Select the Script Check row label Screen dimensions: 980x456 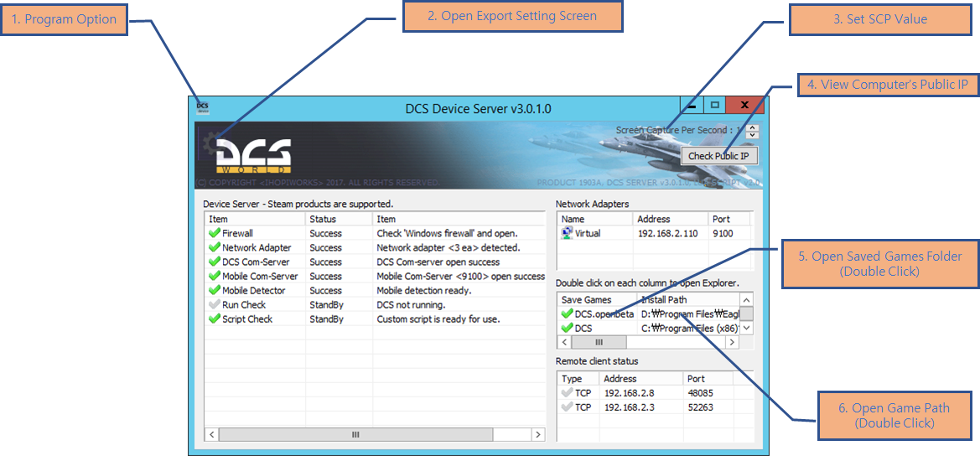pyautogui.click(x=247, y=319)
